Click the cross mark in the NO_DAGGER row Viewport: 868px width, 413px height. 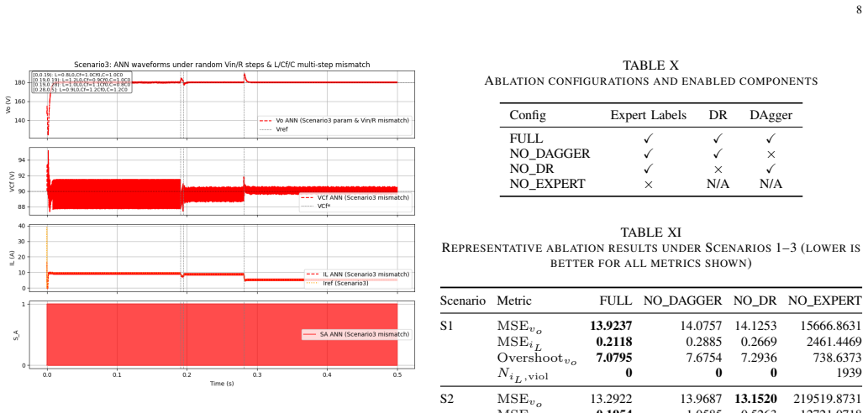[x=771, y=154]
